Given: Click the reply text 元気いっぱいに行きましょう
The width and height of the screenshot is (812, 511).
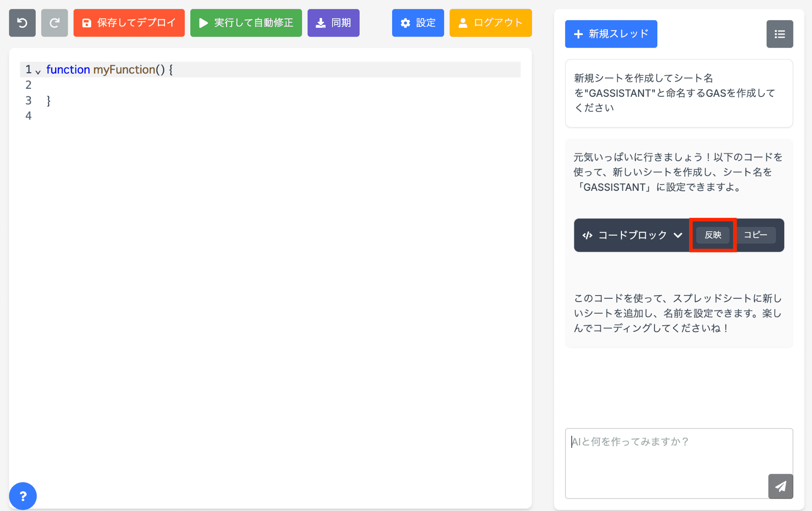Looking at the screenshot, I should point(678,172).
